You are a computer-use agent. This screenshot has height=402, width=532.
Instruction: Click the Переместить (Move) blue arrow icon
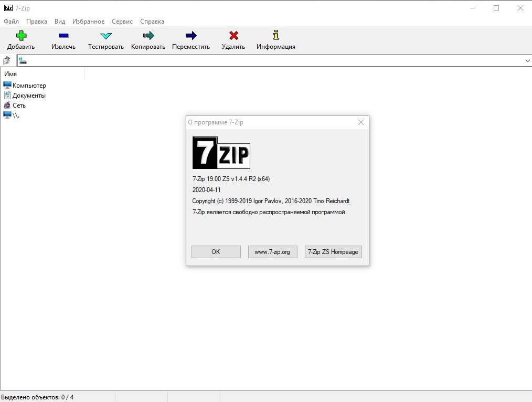(x=191, y=36)
